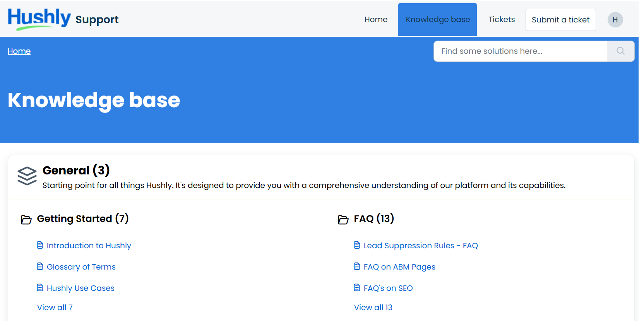Viewport: 644px width, 321px height.
Task: Click the Home breadcrumb link
Action: pyautogui.click(x=19, y=51)
